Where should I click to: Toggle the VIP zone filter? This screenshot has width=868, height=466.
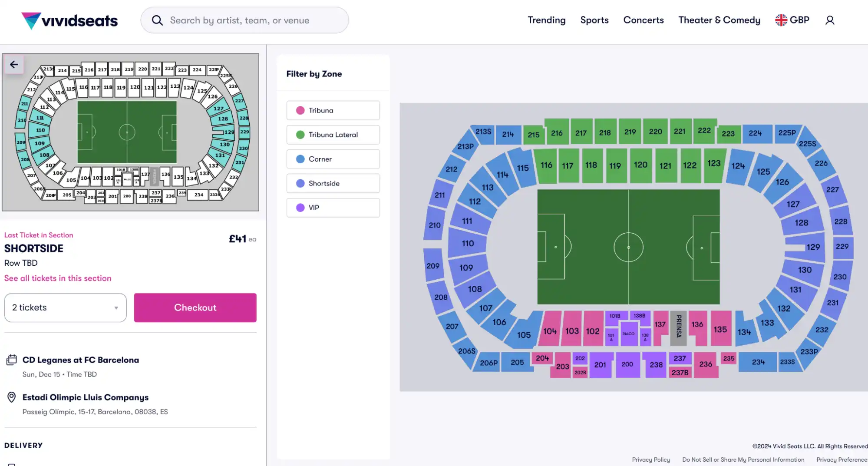[x=333, y=208]
